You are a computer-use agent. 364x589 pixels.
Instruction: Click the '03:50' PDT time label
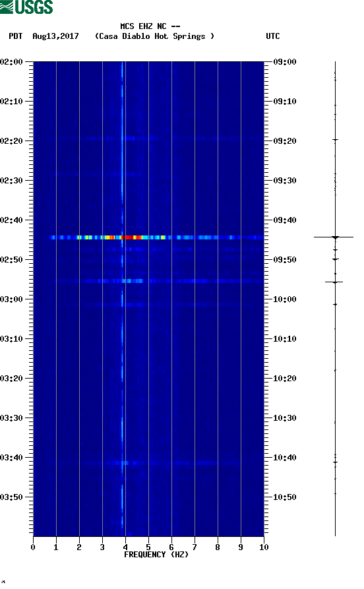coord(11,497)
